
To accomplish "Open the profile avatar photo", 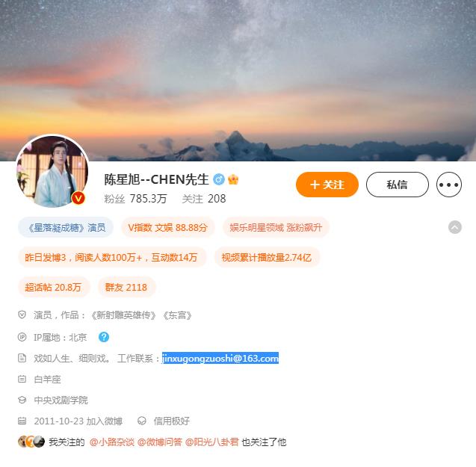I will [x=52, y=172].
